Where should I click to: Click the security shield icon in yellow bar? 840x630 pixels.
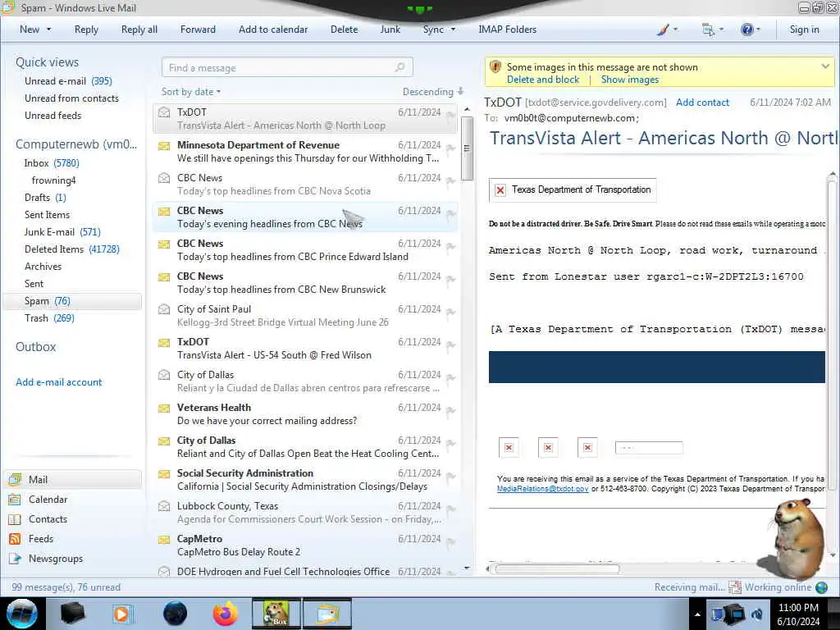pyautogui.click(x=495, y=67)
